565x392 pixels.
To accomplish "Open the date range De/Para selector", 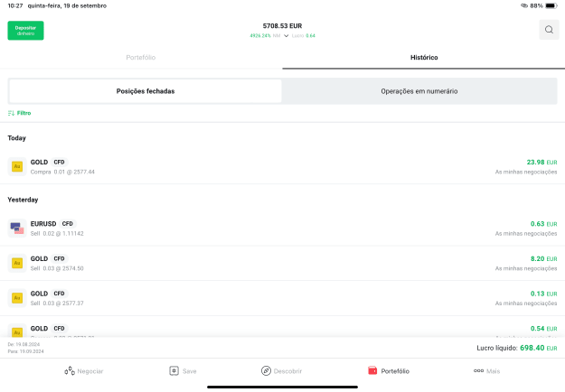I will pyautogui.click(x=25, y=348).
